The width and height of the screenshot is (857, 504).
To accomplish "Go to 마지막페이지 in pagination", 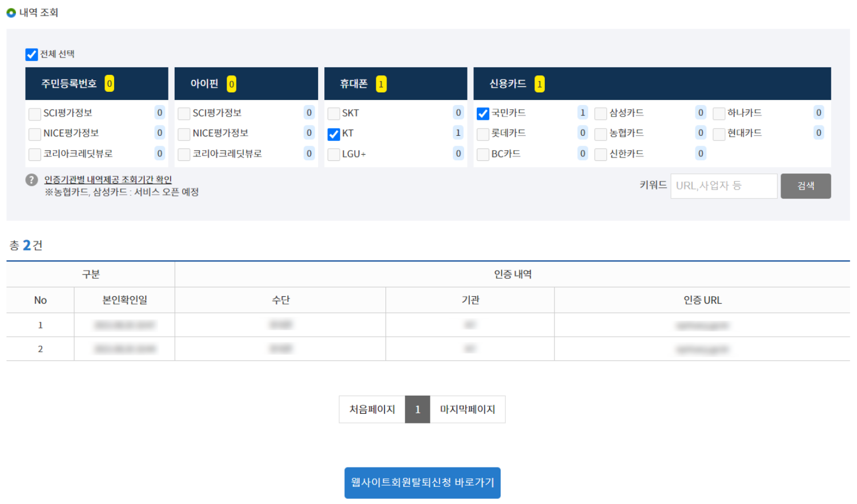I will tap(467, 409).
